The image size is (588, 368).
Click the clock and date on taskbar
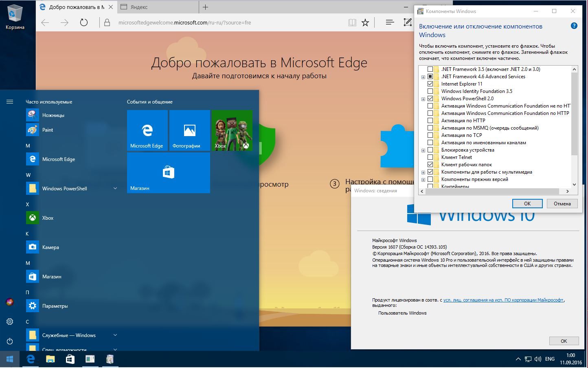[x=570, y=359]
